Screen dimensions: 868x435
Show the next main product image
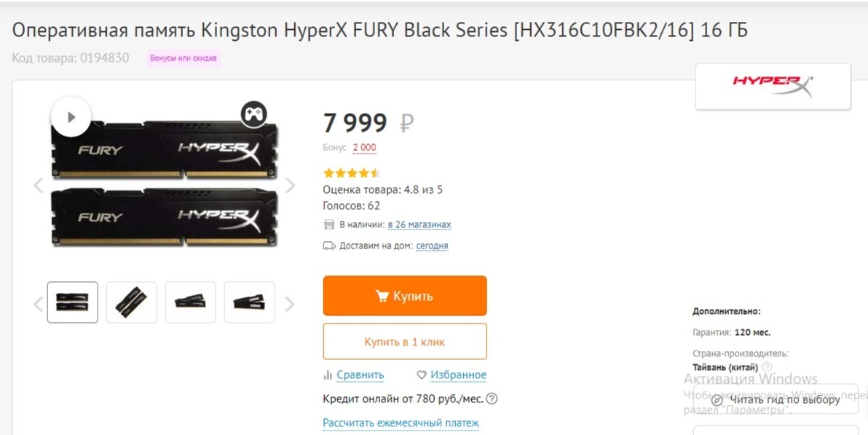[x=290, y=186]
